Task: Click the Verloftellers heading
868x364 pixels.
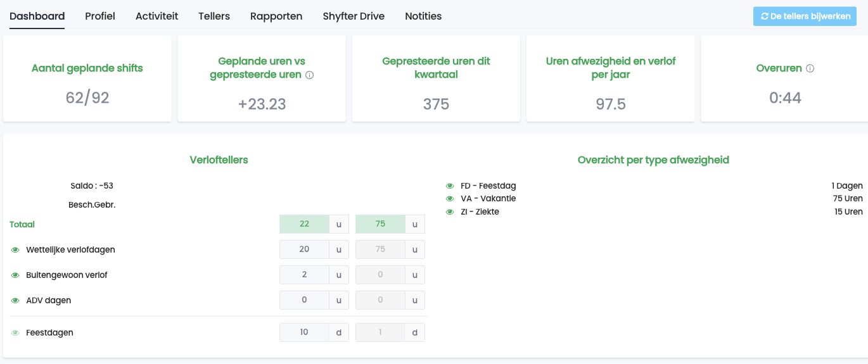Action: [x=219, y=160]
